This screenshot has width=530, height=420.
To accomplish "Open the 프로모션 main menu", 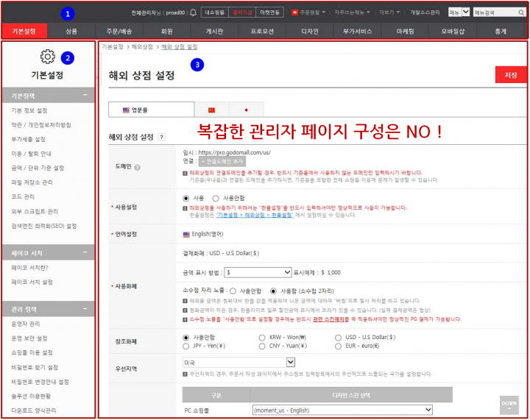I will pos(262,32).
